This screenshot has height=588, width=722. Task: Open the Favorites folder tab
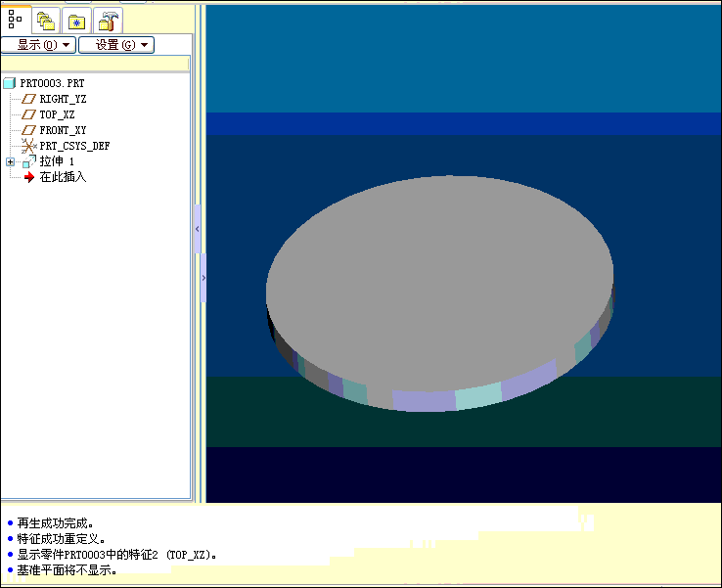tap(76, 22)
